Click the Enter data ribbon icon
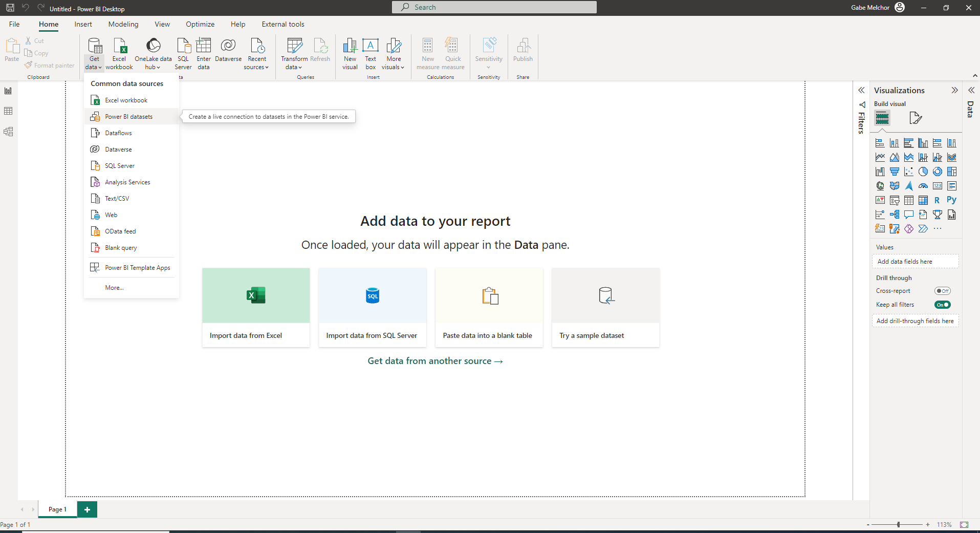Viewport: 980px width, 533px height. tap(204, 54)
